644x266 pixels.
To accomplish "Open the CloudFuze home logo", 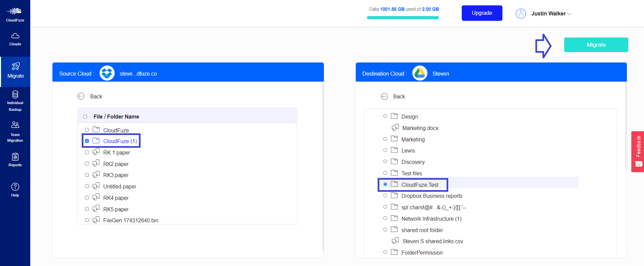I will tap(15, 14).
